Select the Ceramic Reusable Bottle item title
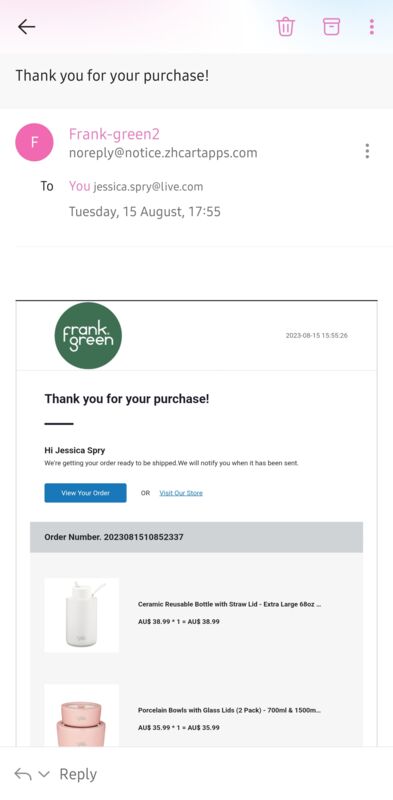393x800 pixels. (230, 604)
